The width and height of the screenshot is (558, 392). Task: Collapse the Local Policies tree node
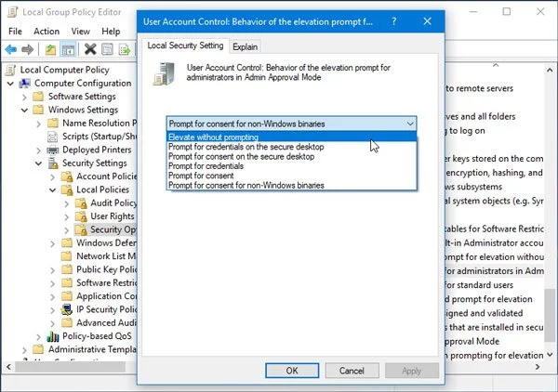point(53,189)
